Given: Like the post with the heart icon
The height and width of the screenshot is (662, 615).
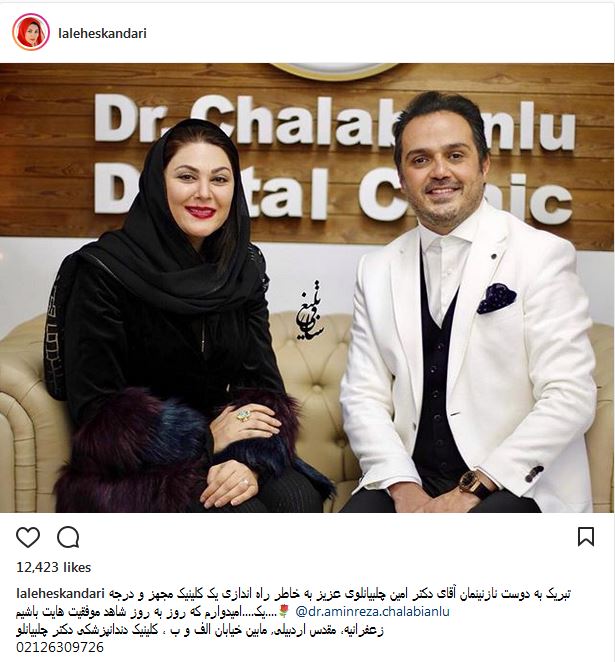Looking at the screenshot, I should [28, 537].
